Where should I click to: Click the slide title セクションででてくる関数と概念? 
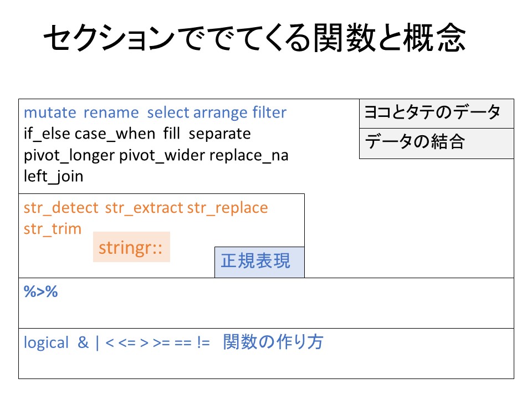click(x=254, y=40)
